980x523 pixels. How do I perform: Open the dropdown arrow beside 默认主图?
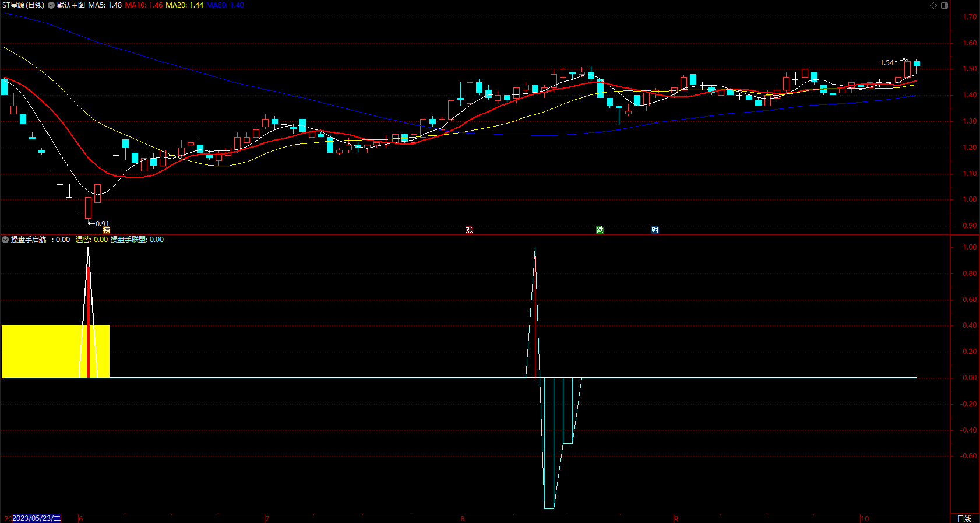(x=51, y=5)
